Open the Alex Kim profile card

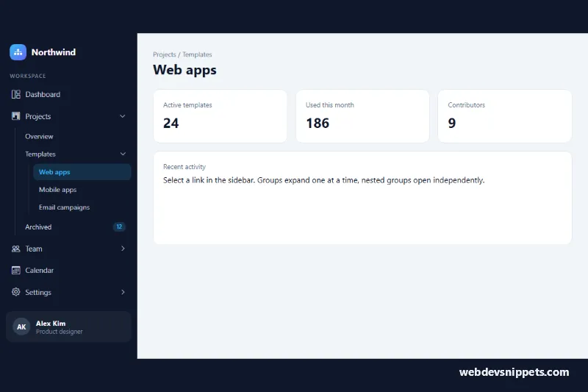pos(68,327)
